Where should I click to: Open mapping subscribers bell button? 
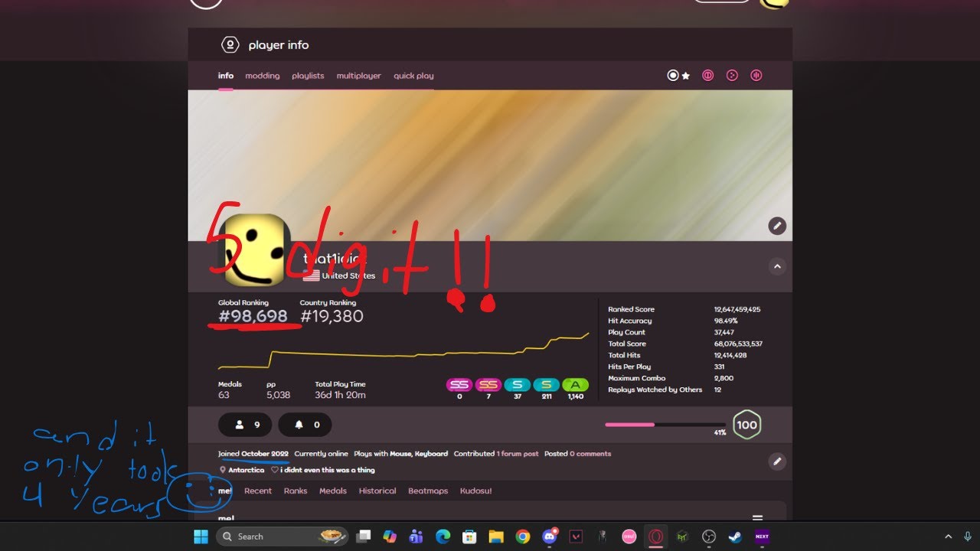(x=305, y=425)
